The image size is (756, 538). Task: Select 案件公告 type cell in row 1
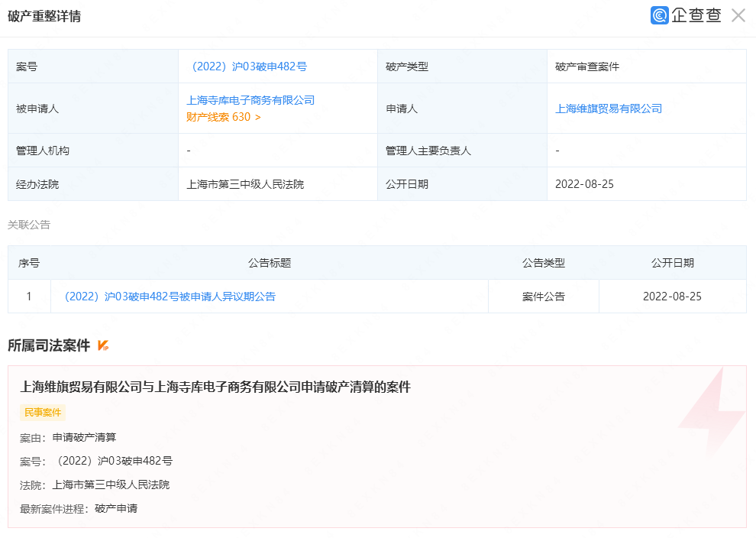coord(544,297)
